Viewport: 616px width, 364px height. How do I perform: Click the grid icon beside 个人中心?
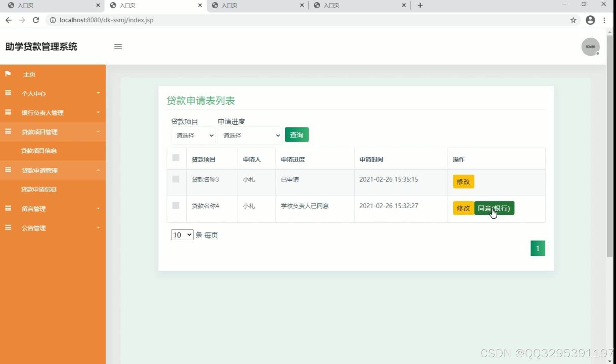click(x=8, y=93)
